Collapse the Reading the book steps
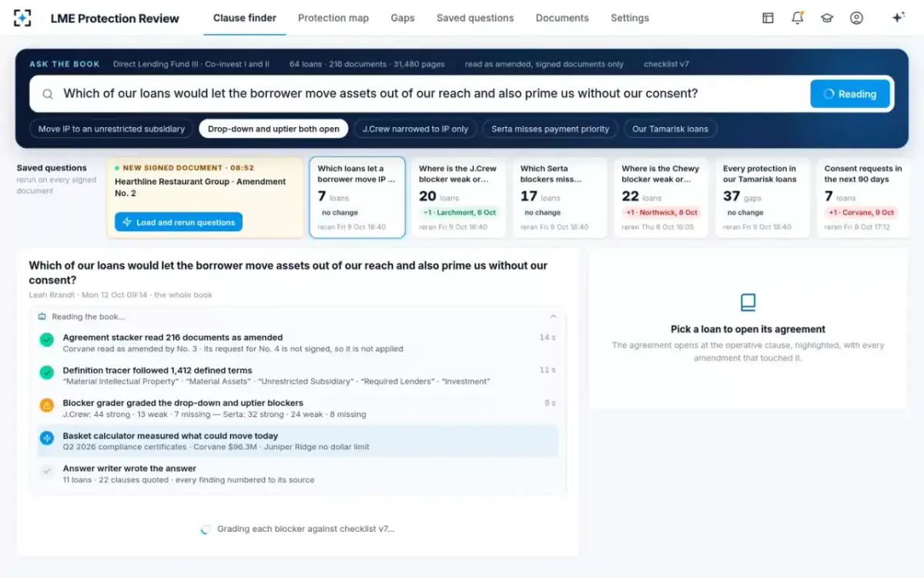 point(553,317)
